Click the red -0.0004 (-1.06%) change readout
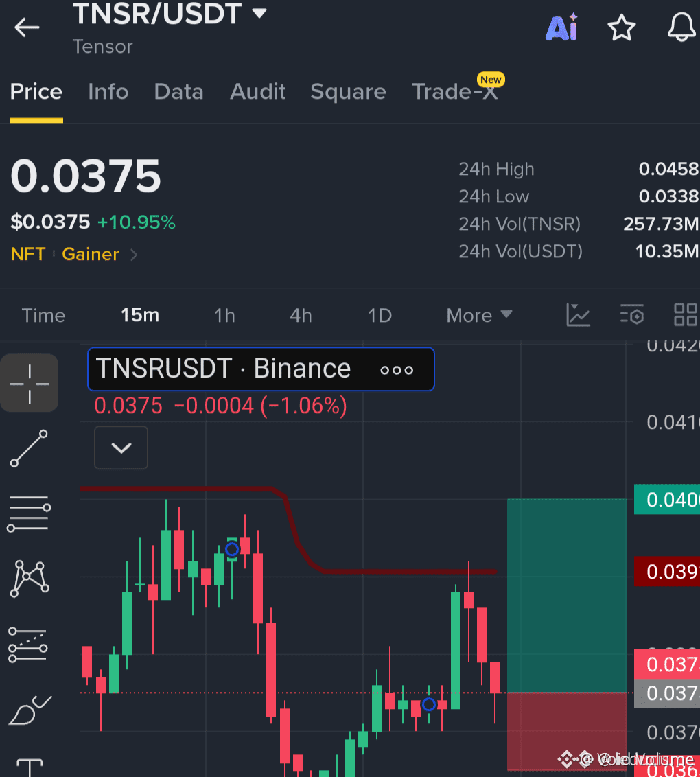Image resolution: width=700 pixels, height=777 pixels. [261, 406]
